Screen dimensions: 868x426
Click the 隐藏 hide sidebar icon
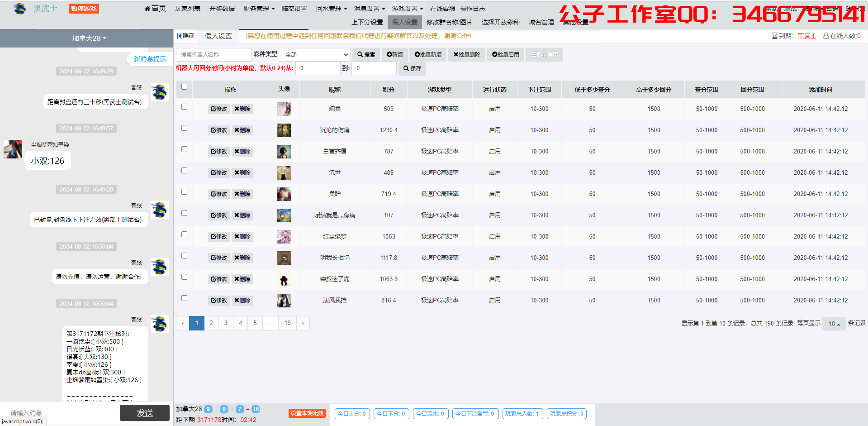(185, 36)
